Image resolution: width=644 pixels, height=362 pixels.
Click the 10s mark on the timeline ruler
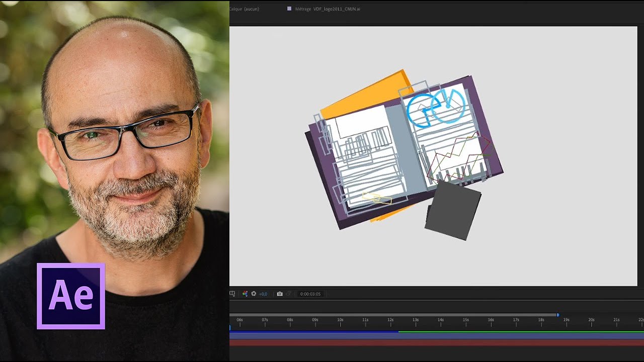340,320
